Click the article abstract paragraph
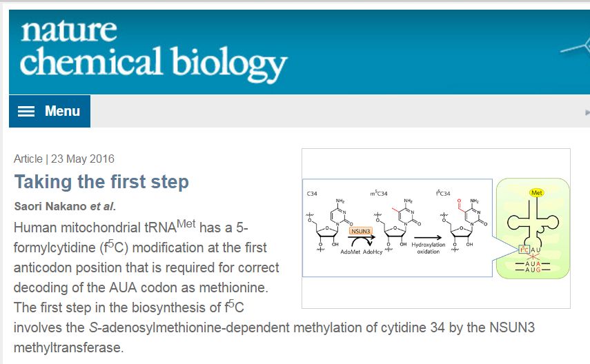Screen dimensions: 590x364 click(274, 287)
